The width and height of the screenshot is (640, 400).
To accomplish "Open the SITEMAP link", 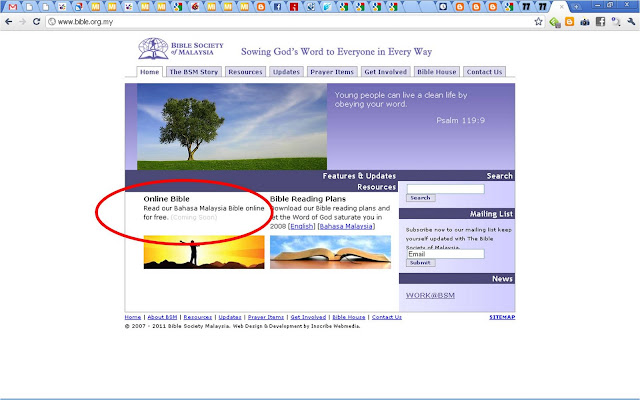I will (x=502, y=317).
